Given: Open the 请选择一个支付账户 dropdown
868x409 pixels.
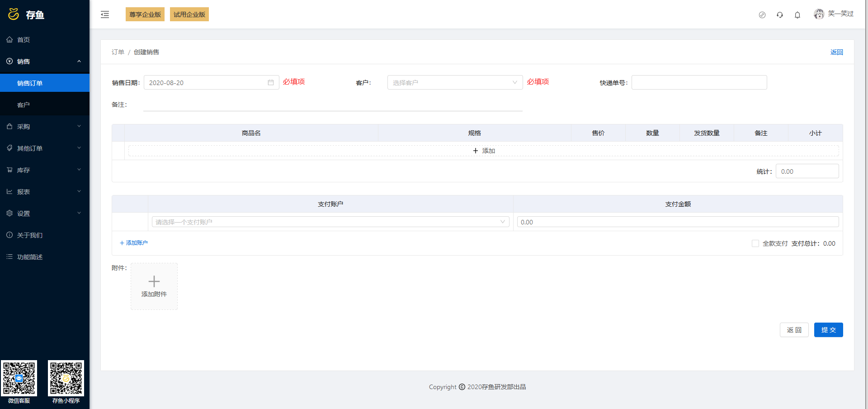Looking at the screenshot, I should click(x=330, y=222).
